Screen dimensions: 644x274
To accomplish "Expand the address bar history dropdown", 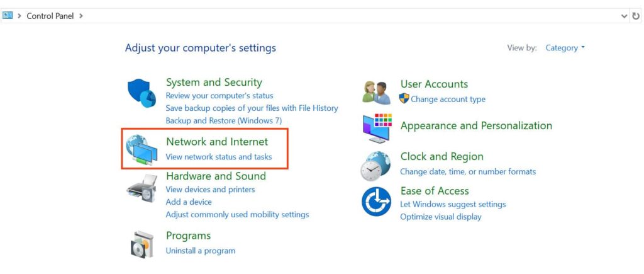I will pyautogui.click(x=625, y=16).
